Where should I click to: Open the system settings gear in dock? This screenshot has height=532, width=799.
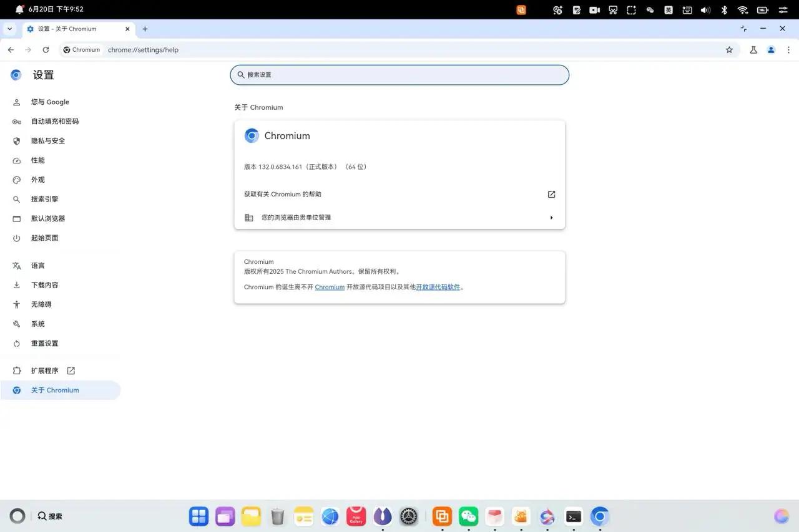click(x=409, y=516)
